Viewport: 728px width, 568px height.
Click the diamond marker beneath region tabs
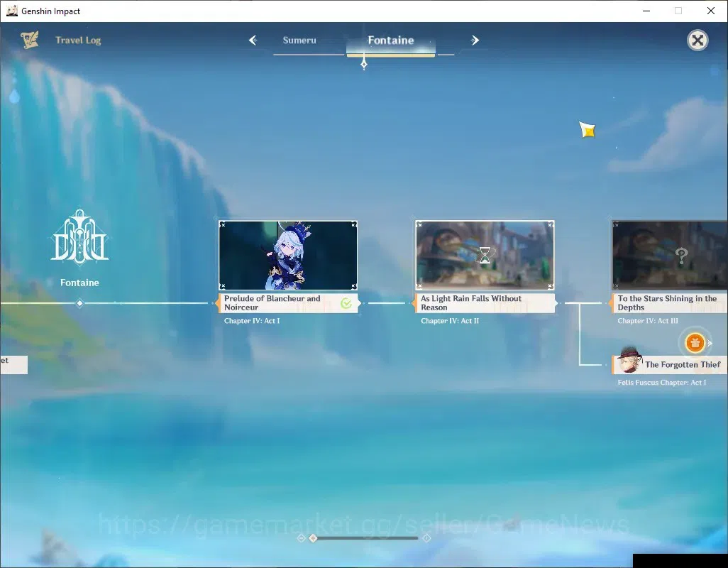pyautogui.click(x=364, y=64)
